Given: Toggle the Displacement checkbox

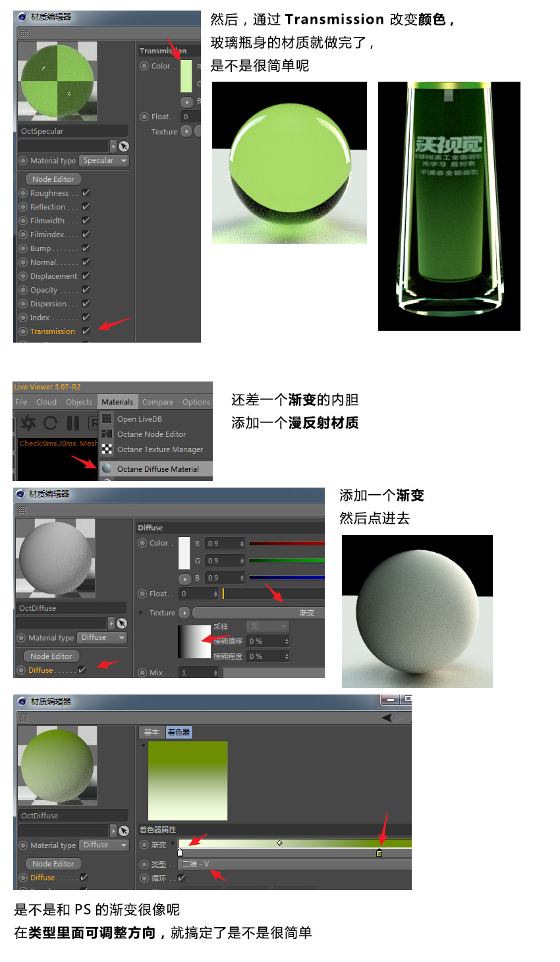Looking at the screenshot, I should pos(86,276).
